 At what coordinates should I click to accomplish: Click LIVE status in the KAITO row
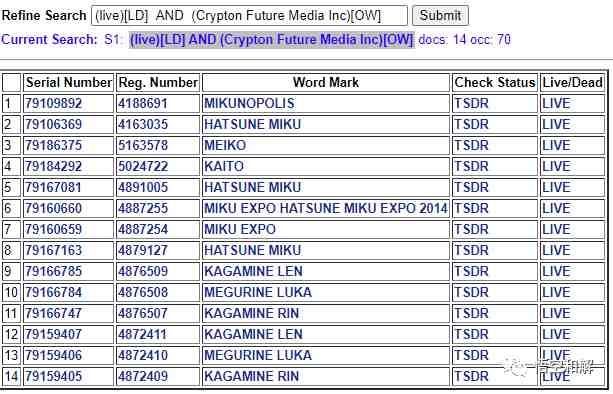click(556, 167)
